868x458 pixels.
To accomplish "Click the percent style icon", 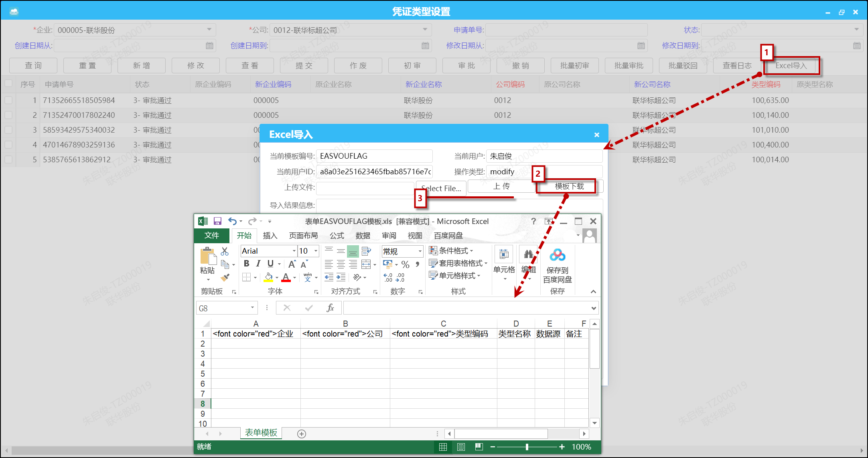I will pos(405,264).
